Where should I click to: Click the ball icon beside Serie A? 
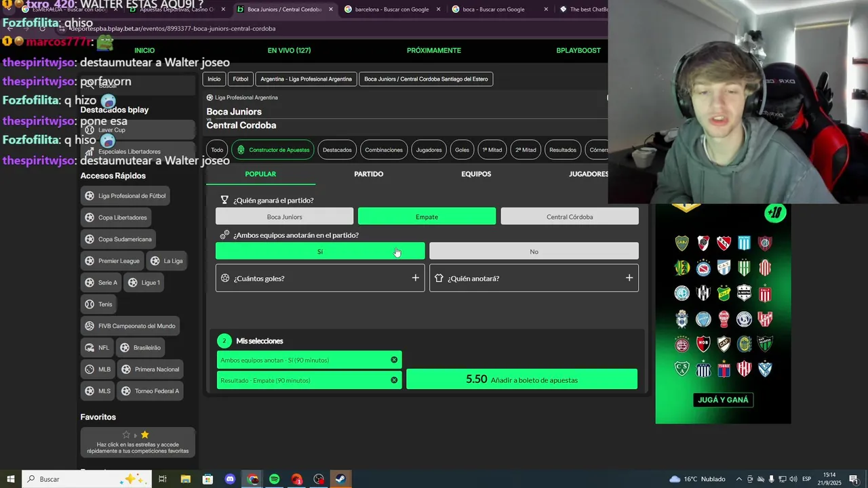click(90, 283)
